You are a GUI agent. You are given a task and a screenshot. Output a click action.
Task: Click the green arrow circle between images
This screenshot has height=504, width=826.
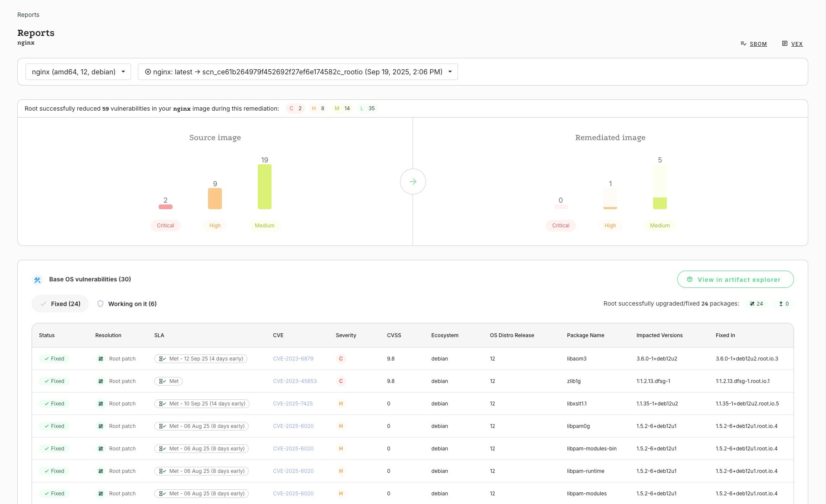coord(413,182)
